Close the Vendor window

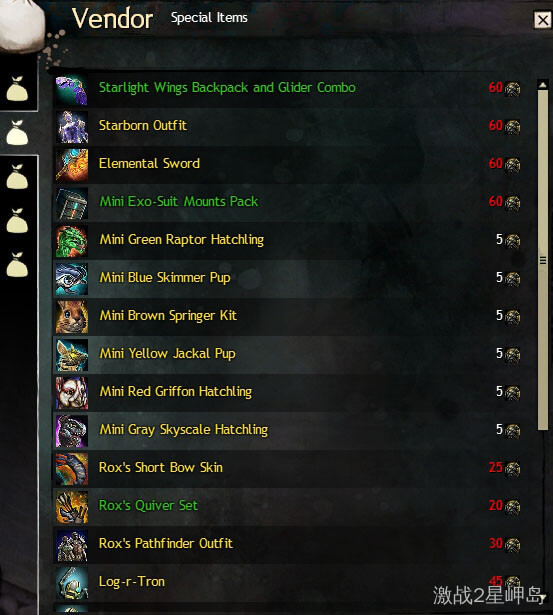543,20
